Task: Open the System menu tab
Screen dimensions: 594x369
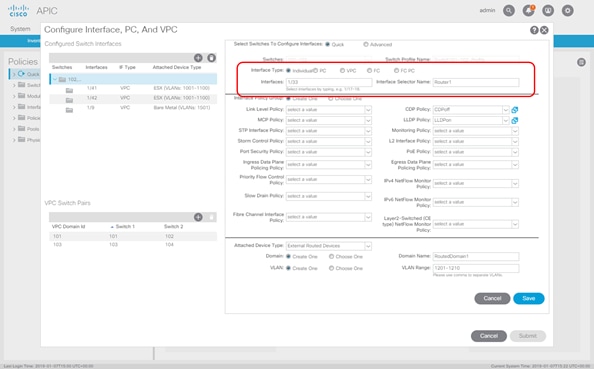Action: [20, 29]
